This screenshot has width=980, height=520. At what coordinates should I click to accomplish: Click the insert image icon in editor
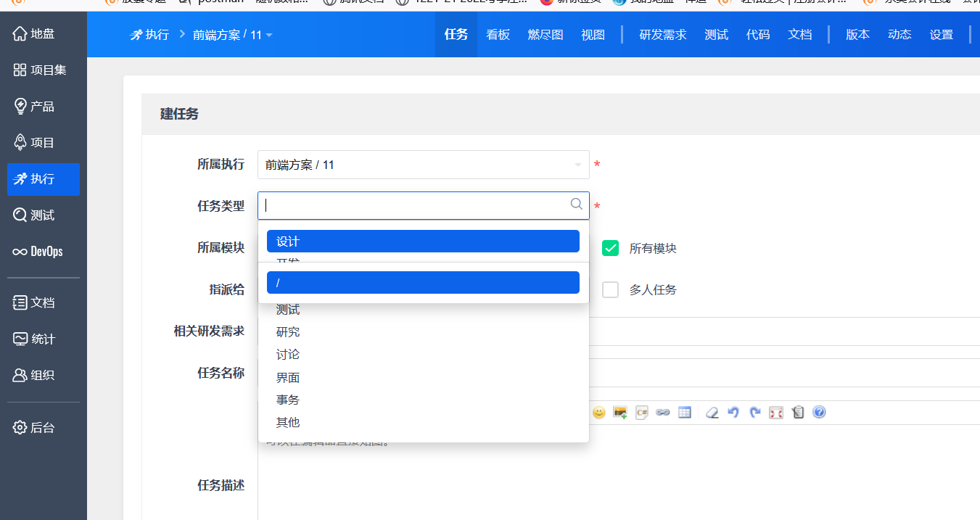[x=620, y=413]
